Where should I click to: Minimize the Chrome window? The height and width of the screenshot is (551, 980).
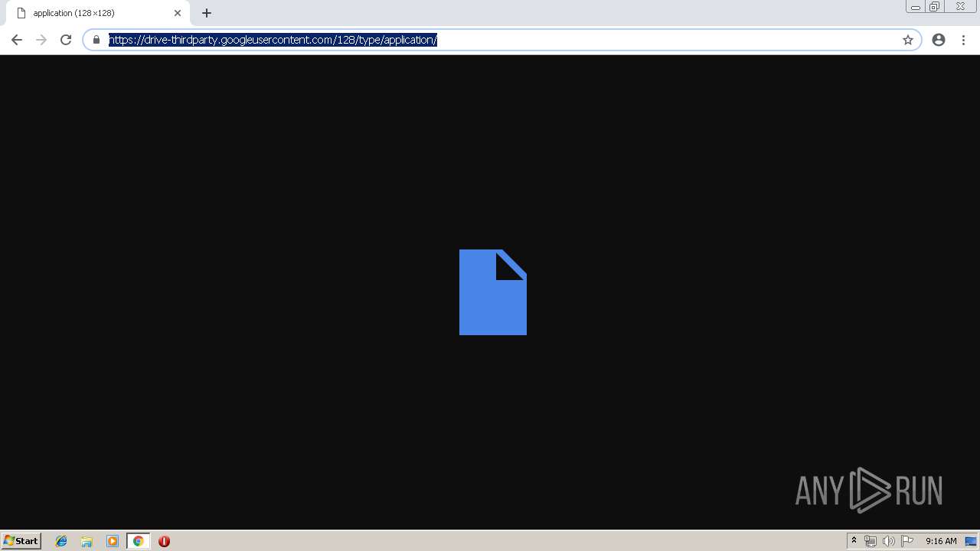coord(916,7)
